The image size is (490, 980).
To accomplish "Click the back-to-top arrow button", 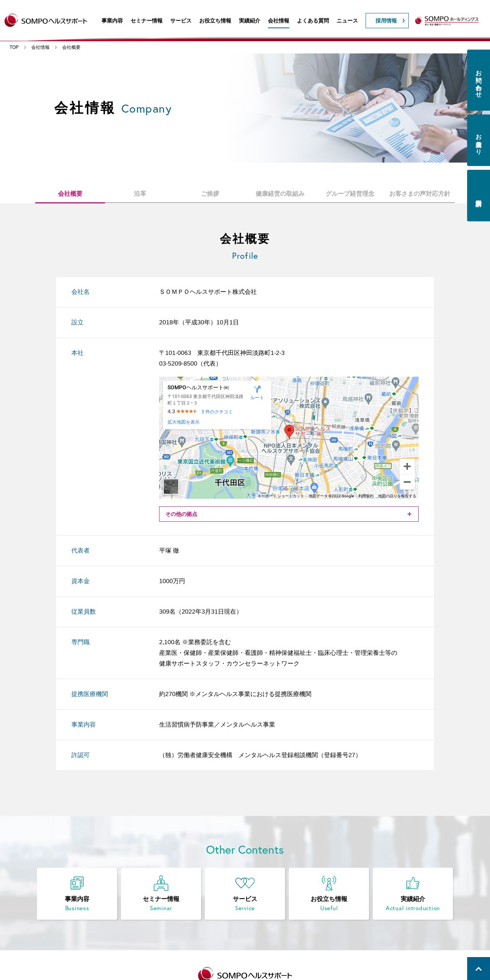I will [x=479, y=969].
